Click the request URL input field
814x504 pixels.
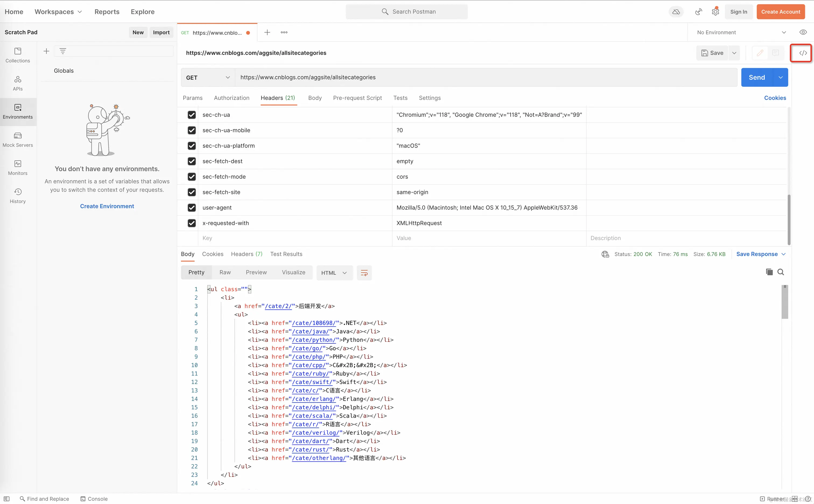coord(486,77)
